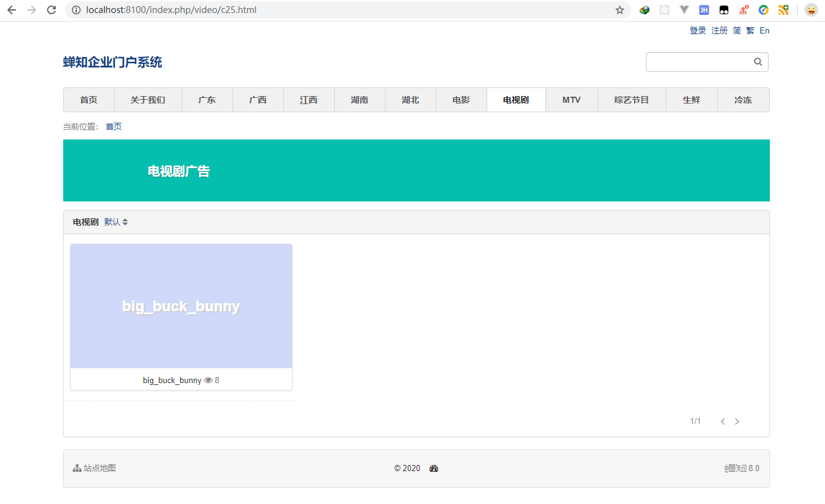The image size is (825, 504).
Task: Switch language to 繁 traditional Chinese
Action: 750,30
